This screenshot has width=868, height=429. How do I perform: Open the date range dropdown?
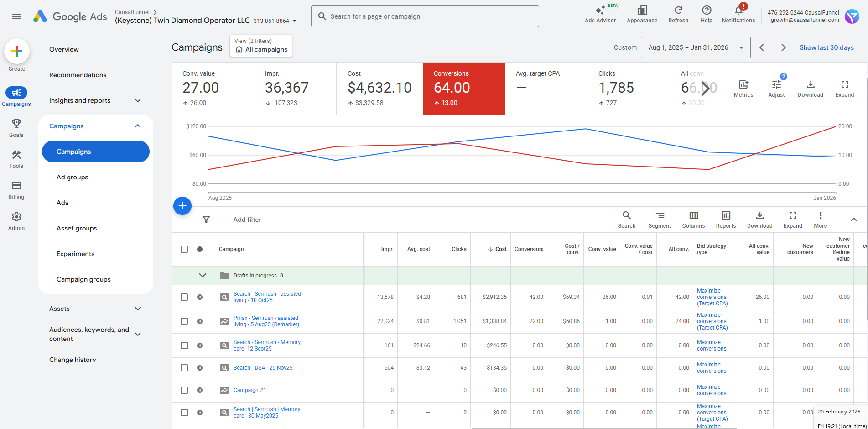click(x=695, y=47)
